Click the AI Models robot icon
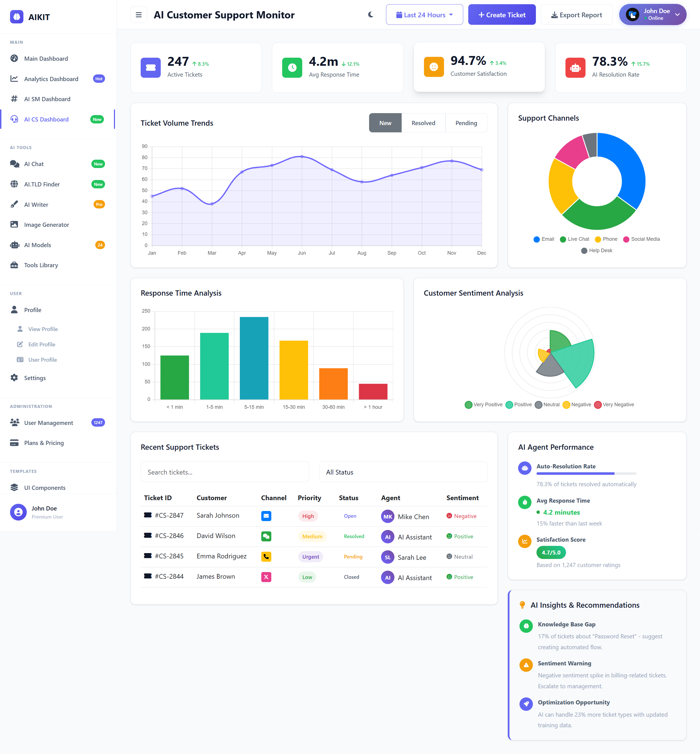This screenshot has width=700, height=754. coord(14,245)
